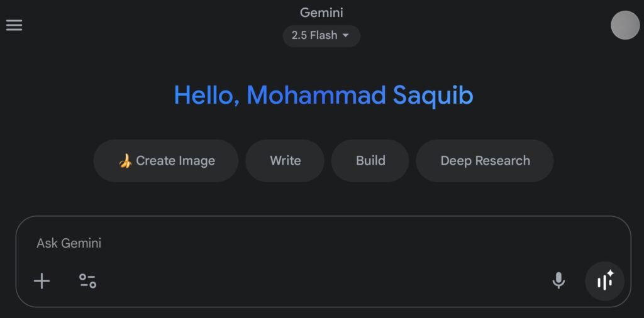The image size is (644, 318).
Task: Click the profile avatar circle
Action: coord(625,25)
